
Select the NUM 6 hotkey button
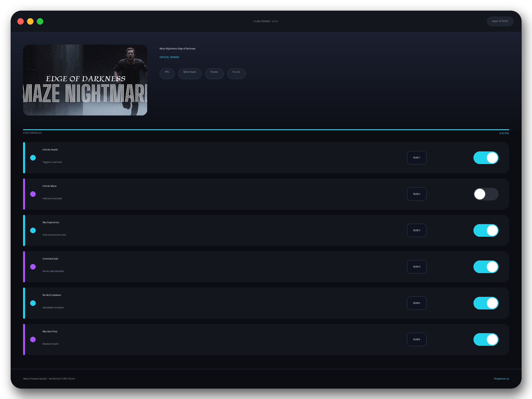pyautogui.click(x=417, y=339)
